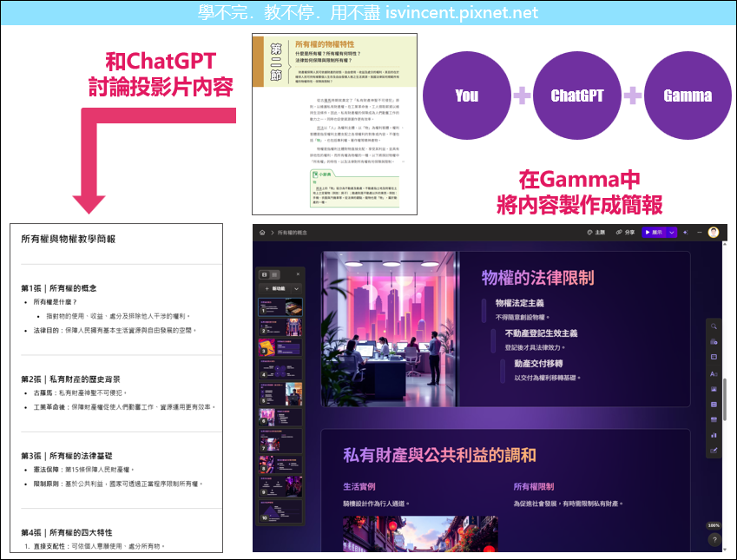
Task: Select slide 2 thumbnail in sidebar
Action: pos(280,326)
